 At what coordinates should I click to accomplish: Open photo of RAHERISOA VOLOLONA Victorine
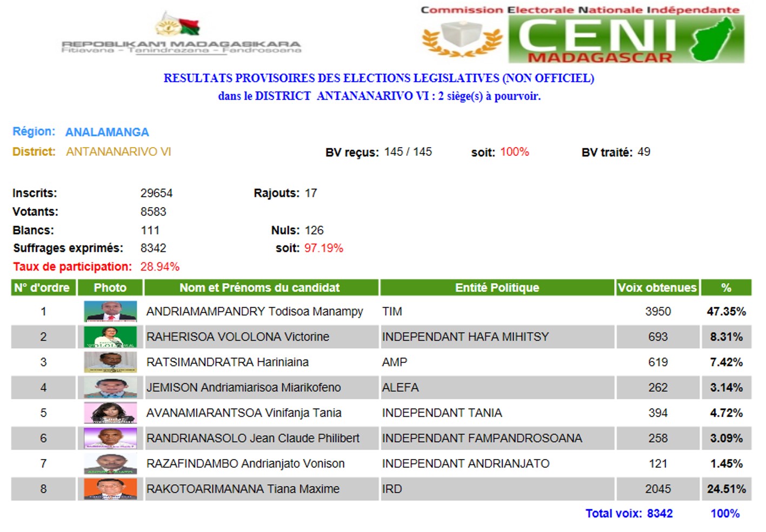[x=110, y=337]
